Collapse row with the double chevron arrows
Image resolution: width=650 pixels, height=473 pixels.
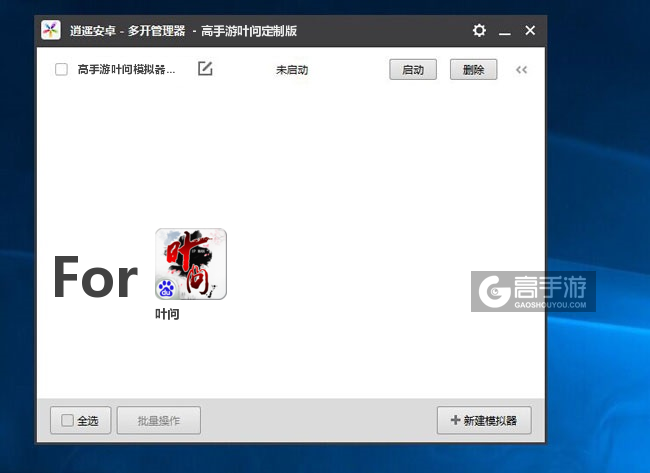pyautogui.click(x=521, y=70)
